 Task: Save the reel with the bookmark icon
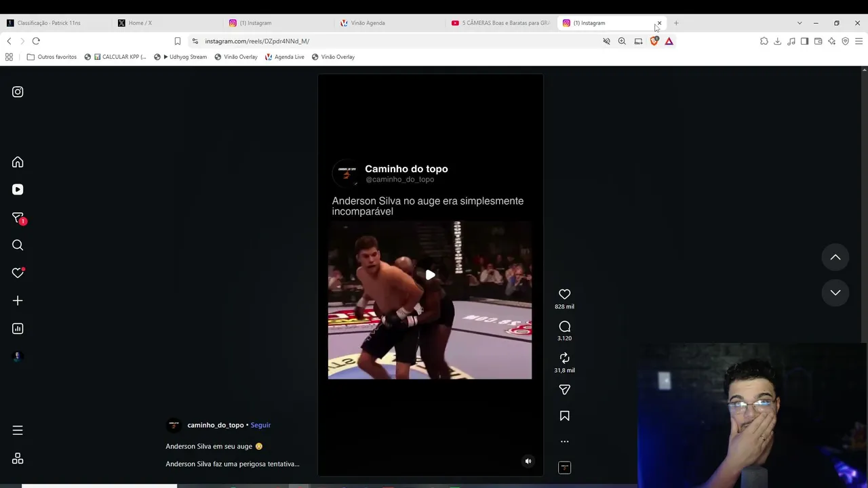[x=564, y=416]
